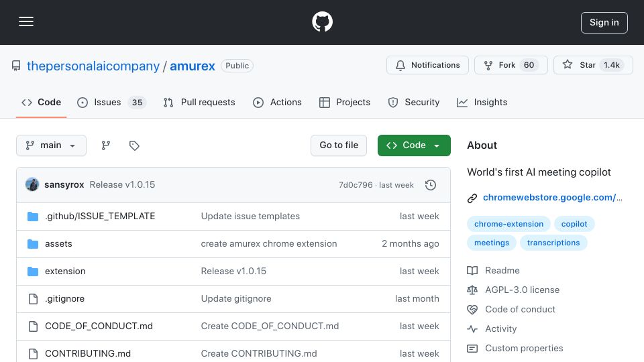Click folder icon beside .github/ISSUE_TEMPLATE
This screenshot has width=644, height=362.
(x=33, y=217)
